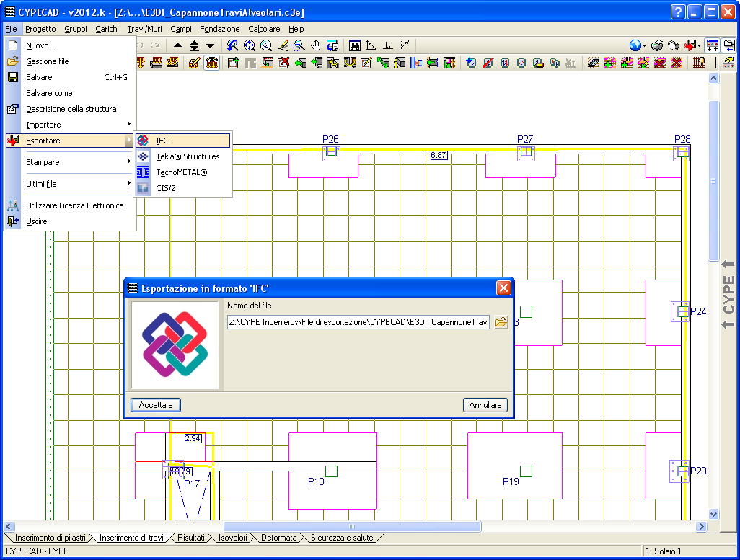Open the Travi/Muri menu
740x560 pixels.
tap(144, 29)
